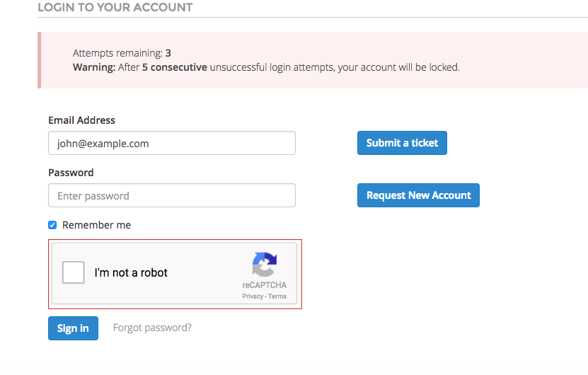This screenshot has width=588, height=375.
Task: Click the reCAPTCHA brand text
Action: (x=265, y=285)
